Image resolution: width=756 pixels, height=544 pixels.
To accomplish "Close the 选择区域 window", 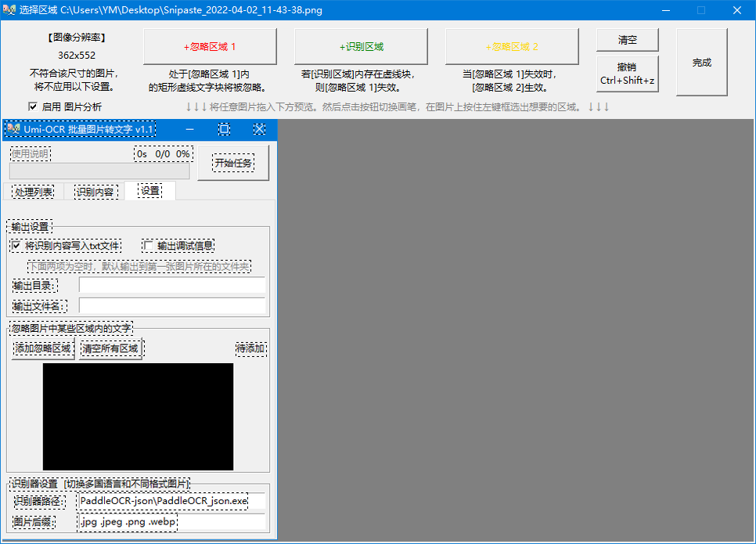I will click(736, 10).
